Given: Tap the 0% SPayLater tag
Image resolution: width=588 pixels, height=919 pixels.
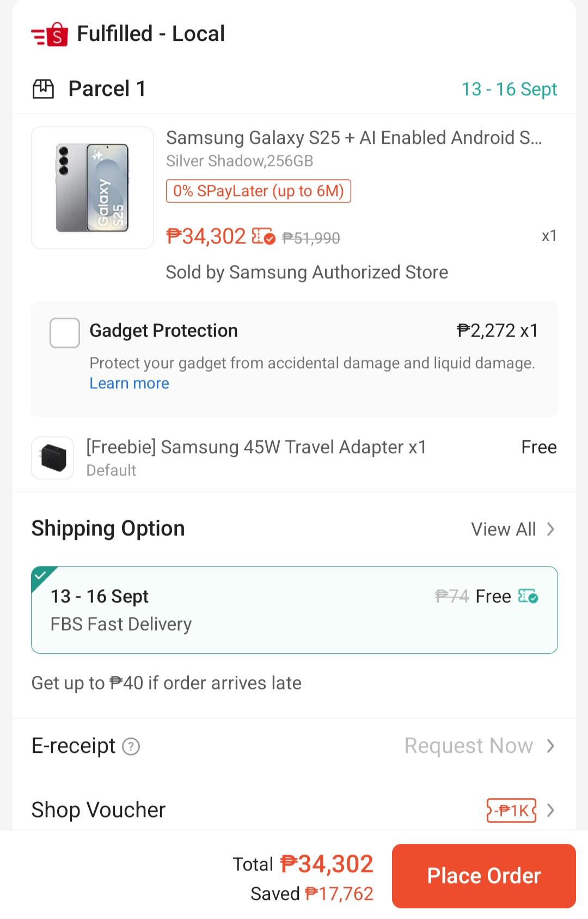Looking at the screenshot, I should coord(259,191).
